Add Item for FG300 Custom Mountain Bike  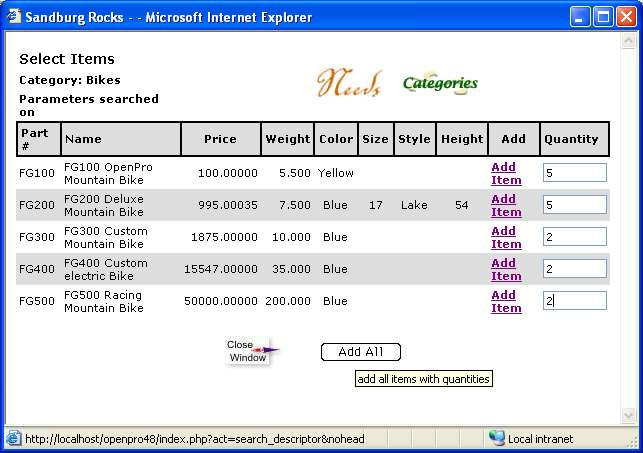tap(506, 237)
